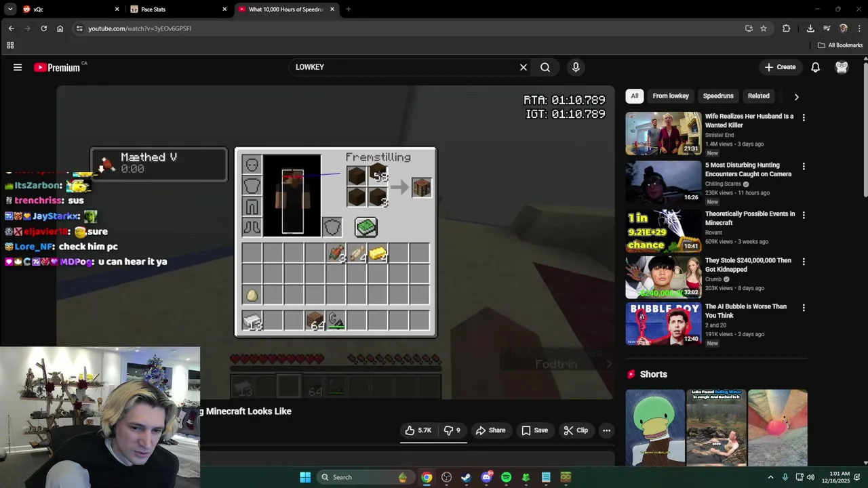Close the xQc browser tab

117,9
